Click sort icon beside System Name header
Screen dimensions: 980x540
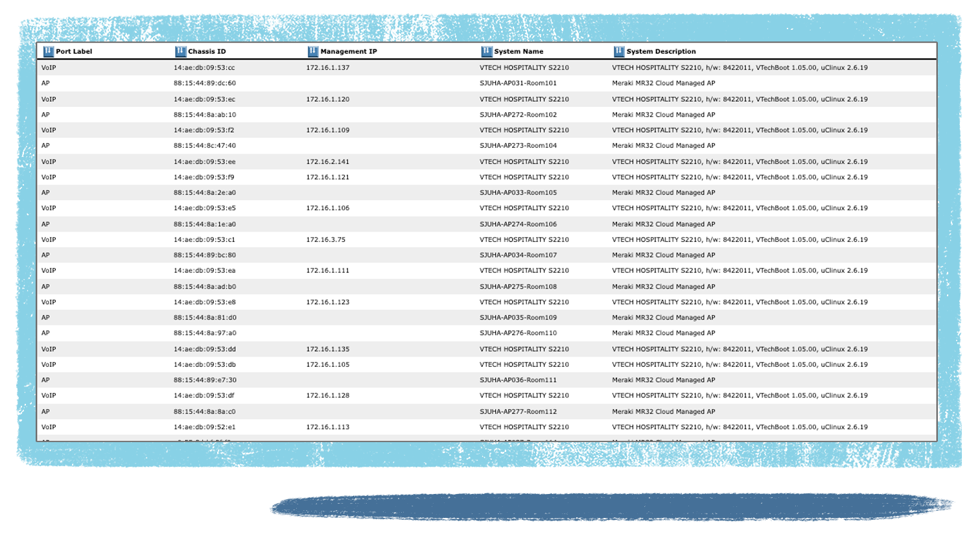point(487,51)
